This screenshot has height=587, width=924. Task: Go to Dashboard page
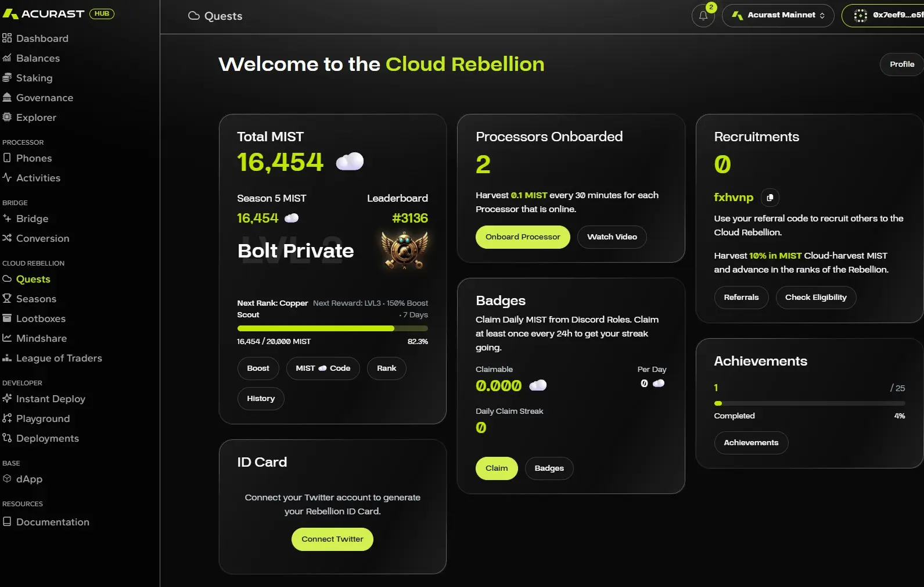[42, 38]
